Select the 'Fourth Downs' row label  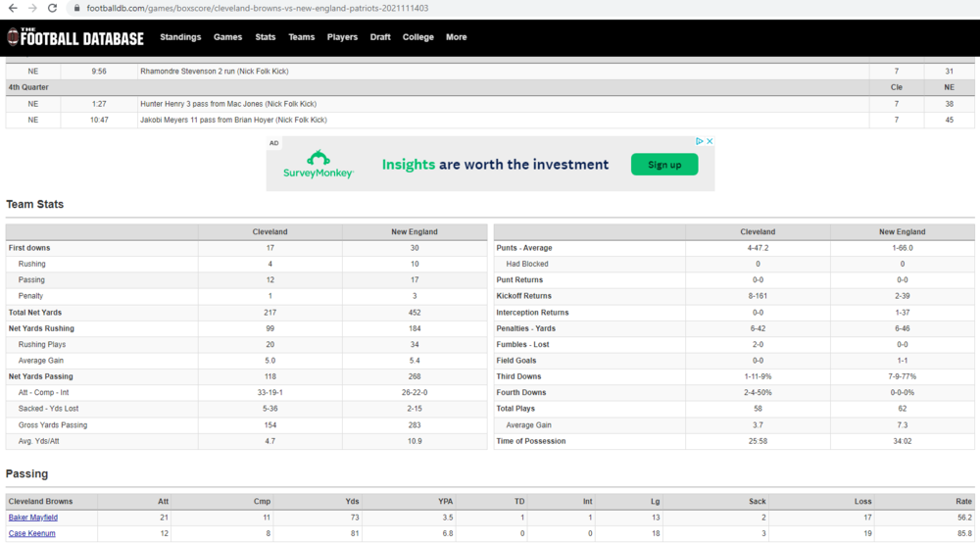point(521,393)
